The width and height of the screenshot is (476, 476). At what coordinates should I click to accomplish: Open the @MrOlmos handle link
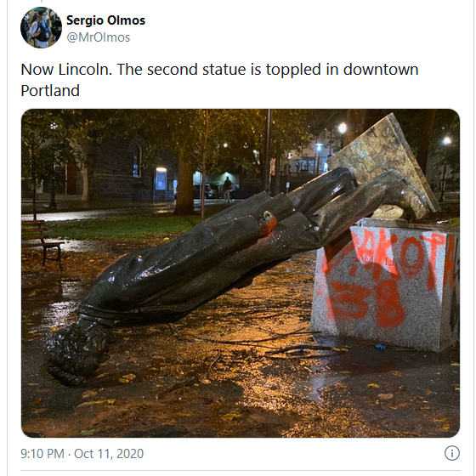[x=98, y=37]
